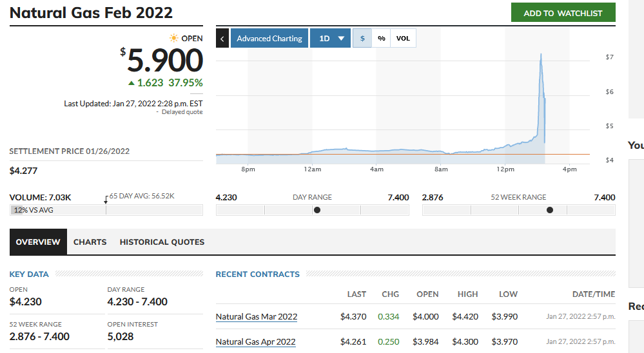Click the $5.900 current price
This screenshot has width=644, height=353.
[x=161, y=61]
